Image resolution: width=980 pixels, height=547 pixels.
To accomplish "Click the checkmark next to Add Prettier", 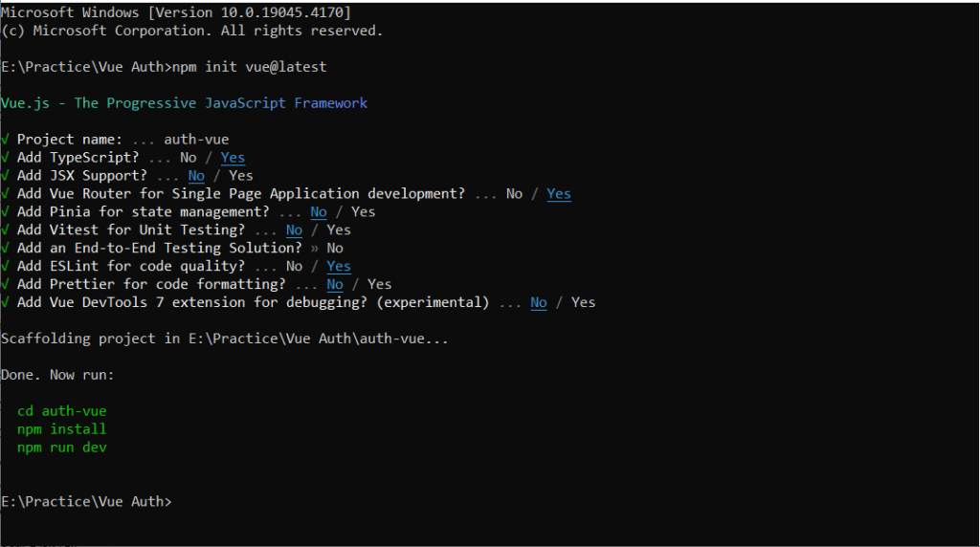I will [x=6, y=285].
